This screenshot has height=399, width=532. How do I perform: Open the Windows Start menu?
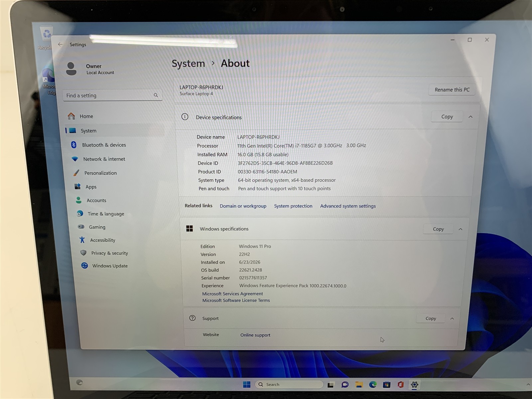point(247,384)
